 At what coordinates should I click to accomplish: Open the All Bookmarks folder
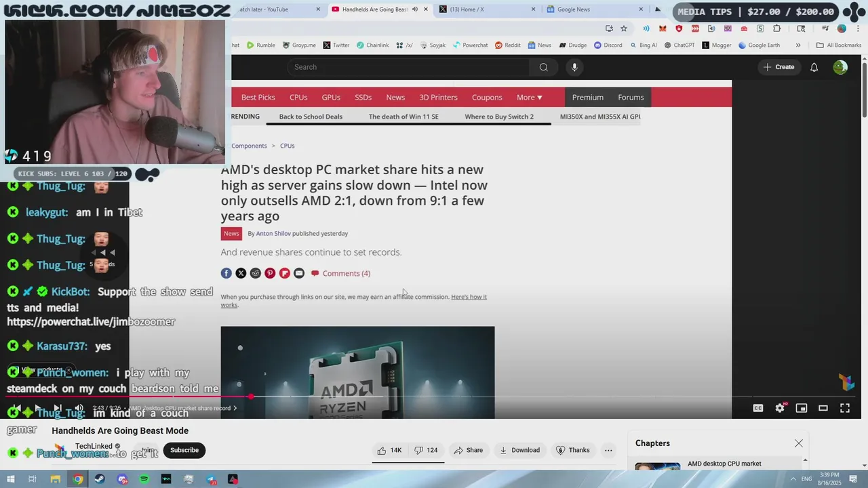[839, 45]
